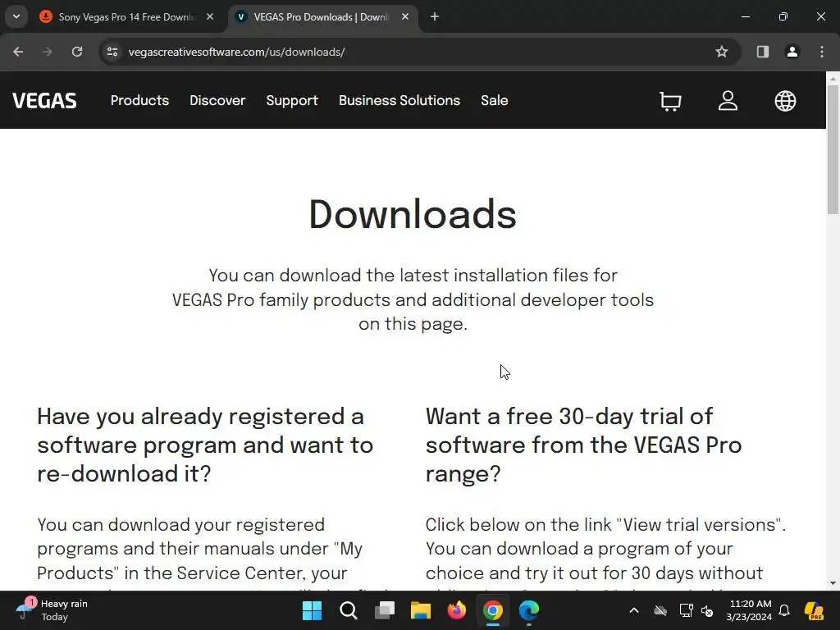Open the Chrome profile icon
The image size is (840, 630).
(792, 52)
